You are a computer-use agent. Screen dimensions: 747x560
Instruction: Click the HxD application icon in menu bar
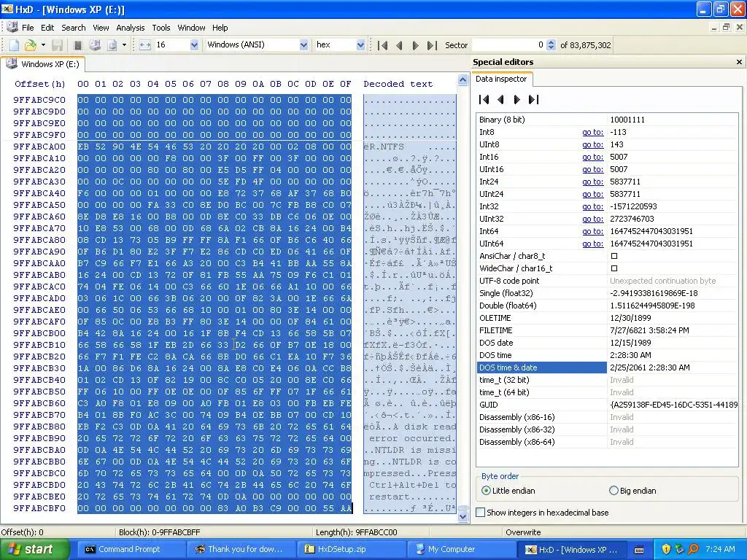pyautogui.click(x=12, y=27)
